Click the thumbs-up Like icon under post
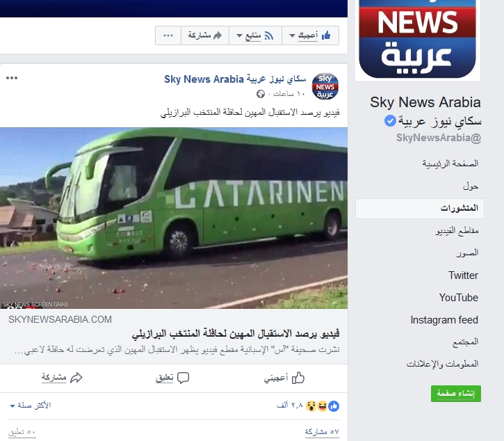Image resolution: width=504 pixels, height=441 pixels. point(298,378)
